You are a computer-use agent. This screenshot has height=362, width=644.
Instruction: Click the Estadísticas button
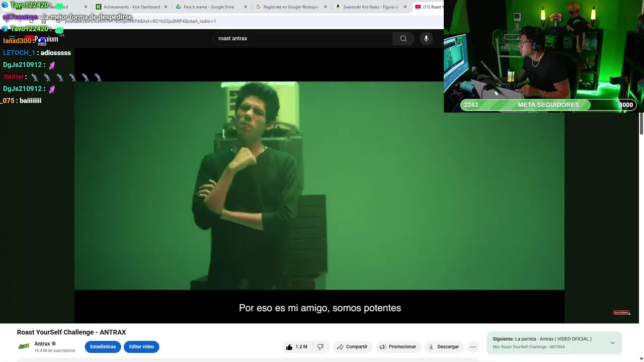point(103,347)
